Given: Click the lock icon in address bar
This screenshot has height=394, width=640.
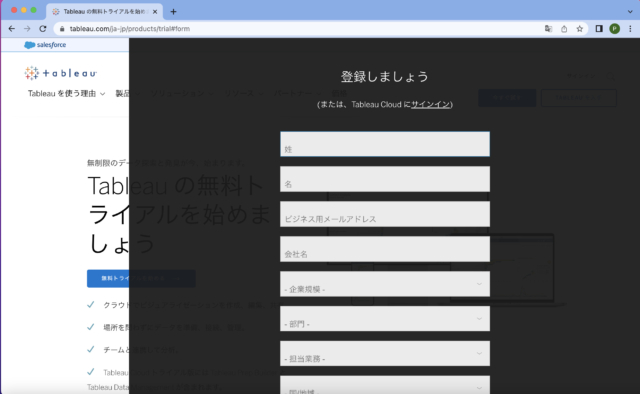Looking at the screenshot, I should [62, 29].
